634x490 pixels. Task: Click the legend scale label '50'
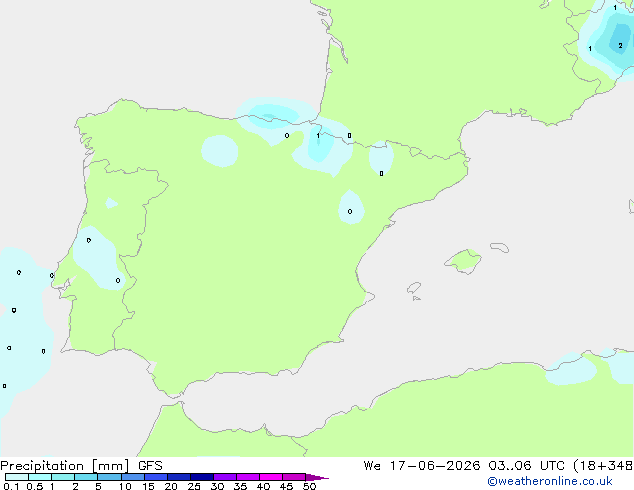tap(310, 486)
